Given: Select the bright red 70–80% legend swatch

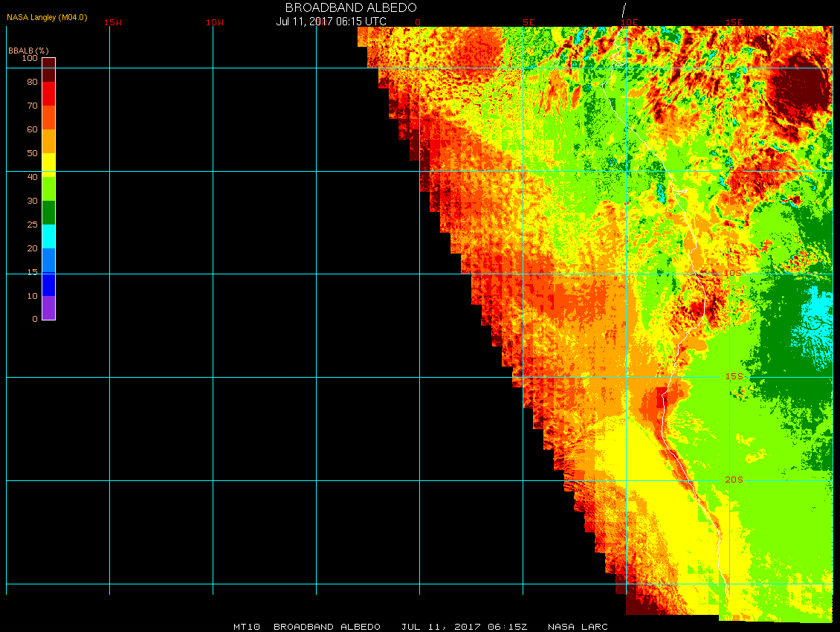Looking at the screenshot, I should (48, 94).
